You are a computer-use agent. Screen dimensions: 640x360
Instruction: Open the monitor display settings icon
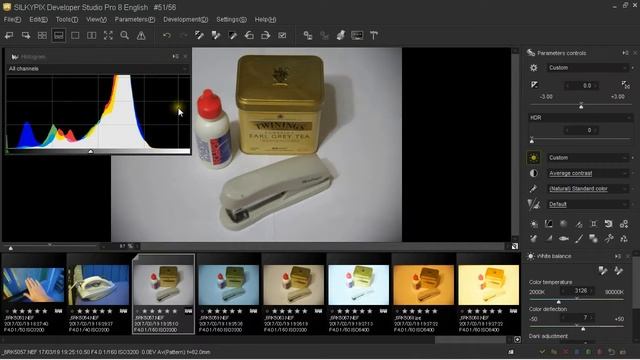click(357, 36)
